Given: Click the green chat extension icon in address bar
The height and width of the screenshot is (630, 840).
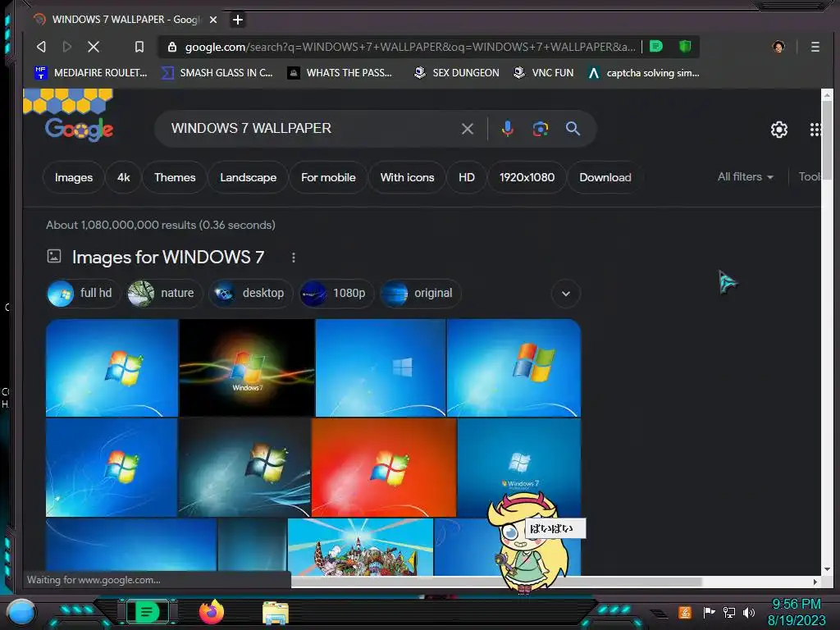Looking at the screenshot, I should pyautogui.click(x=655, y=47).
